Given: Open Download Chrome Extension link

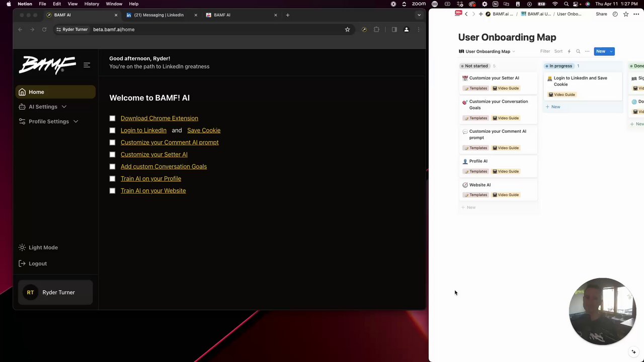Looking at the screenshot, I should [x=159, y=118].
